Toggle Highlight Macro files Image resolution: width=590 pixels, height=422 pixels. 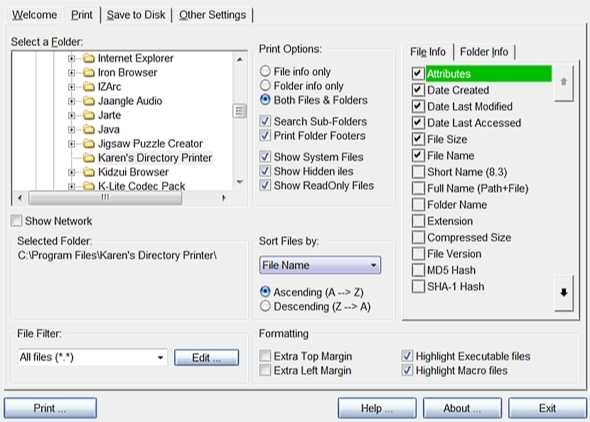(407, 370)
